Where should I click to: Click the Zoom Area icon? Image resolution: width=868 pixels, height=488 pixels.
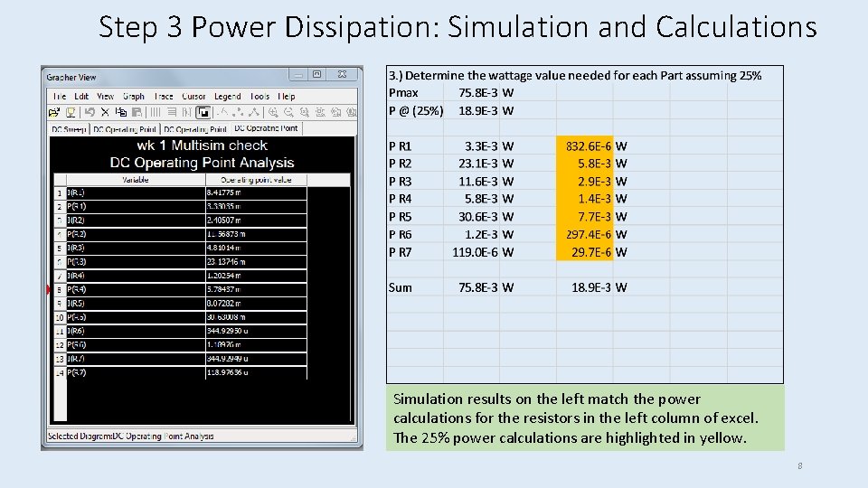pyautogui.click(x=305, y=112)
